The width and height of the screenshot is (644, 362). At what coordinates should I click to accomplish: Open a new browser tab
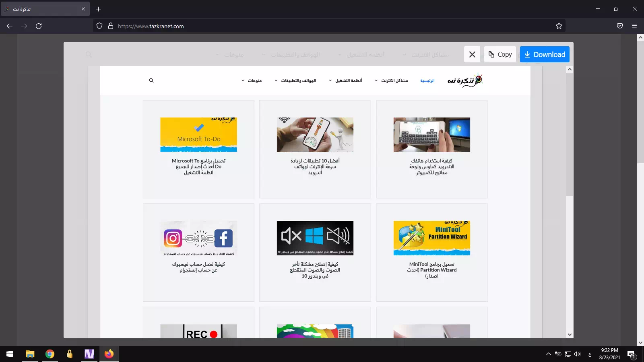[99, 9]
